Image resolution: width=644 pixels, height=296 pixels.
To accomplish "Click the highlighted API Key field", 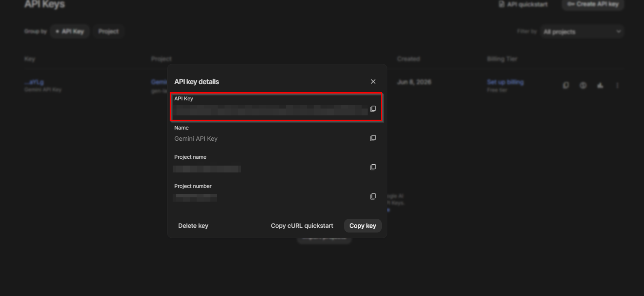I will (276, 107).
